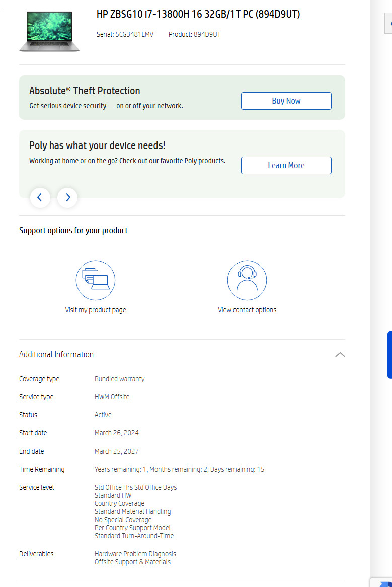Click the No Special Coverage line
This screenshot has height=587, width=392.
[x=123, y=520]
